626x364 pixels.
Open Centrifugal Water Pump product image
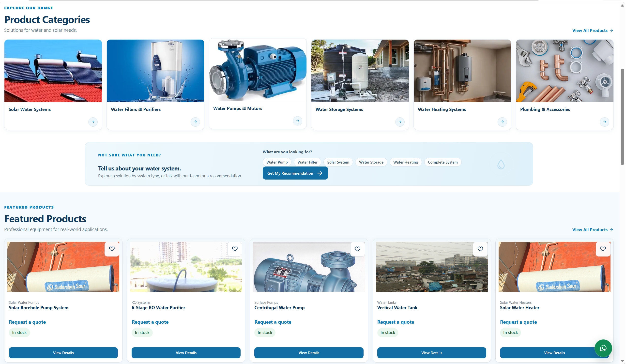point(309,267)
